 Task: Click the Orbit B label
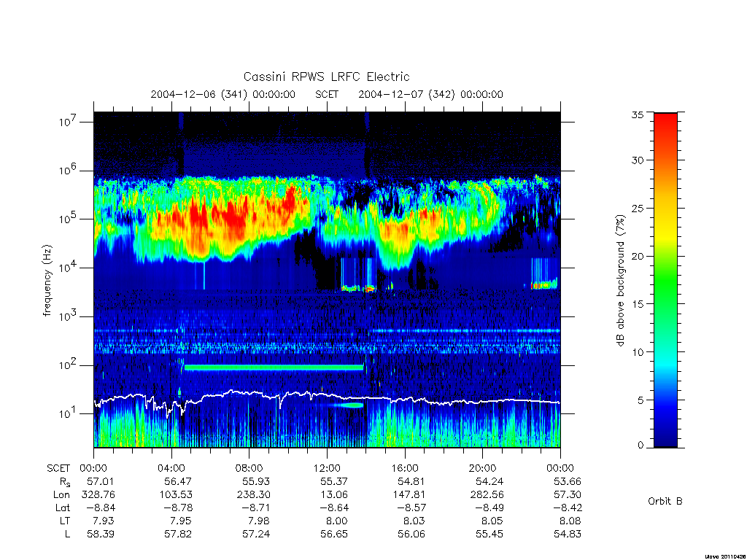[665, 501]
